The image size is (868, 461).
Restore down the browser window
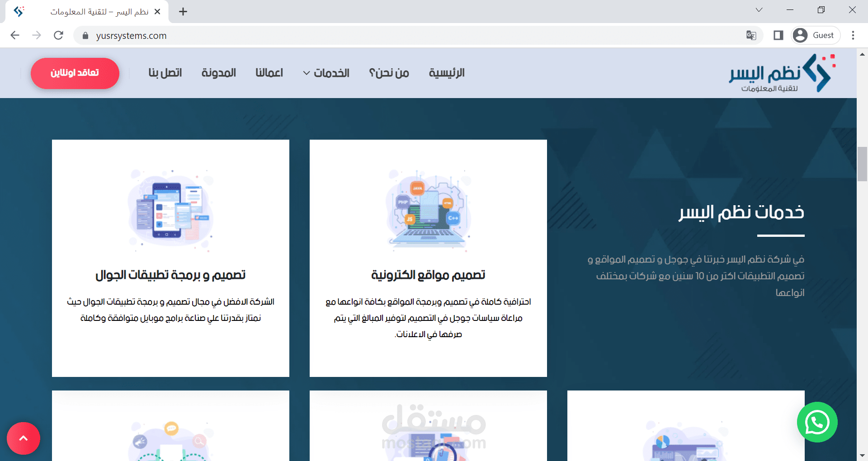[821, 10]
